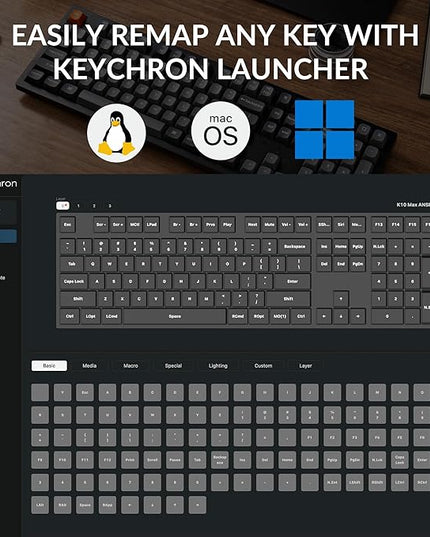Viewport: 430px width, 537px height.
Task: Select the Play key on the layout
Action: coord(227,225)
